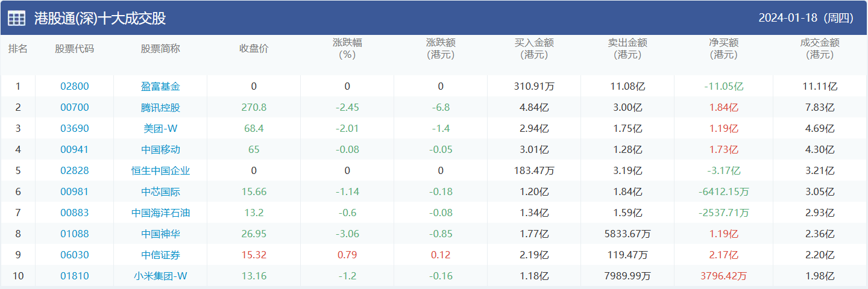Select 恒生中国企业 stock name
This screenshot has height=289, width=868.
tap(160, 170)
